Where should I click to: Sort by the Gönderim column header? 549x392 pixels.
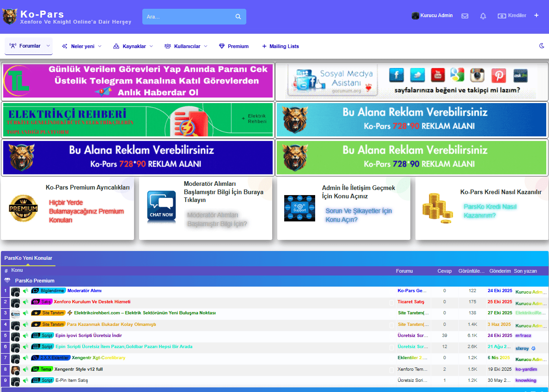pos(500,271)
